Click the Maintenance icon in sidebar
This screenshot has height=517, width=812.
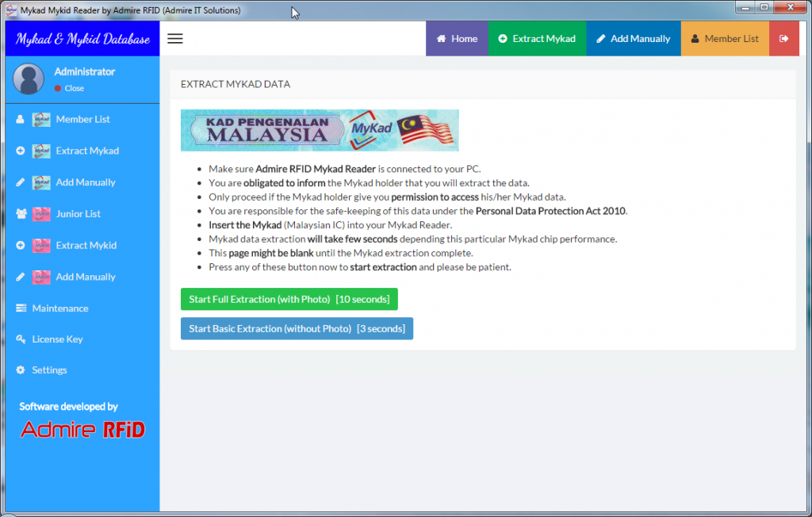pyautogui.click(x=21, y=308)
